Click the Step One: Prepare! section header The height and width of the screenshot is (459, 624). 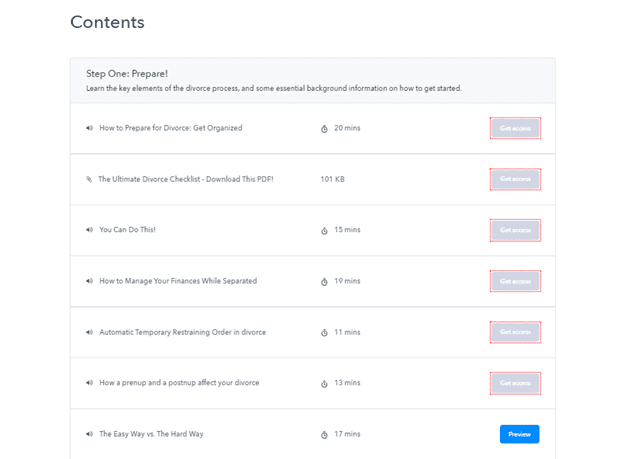click(x=127, y=74)
